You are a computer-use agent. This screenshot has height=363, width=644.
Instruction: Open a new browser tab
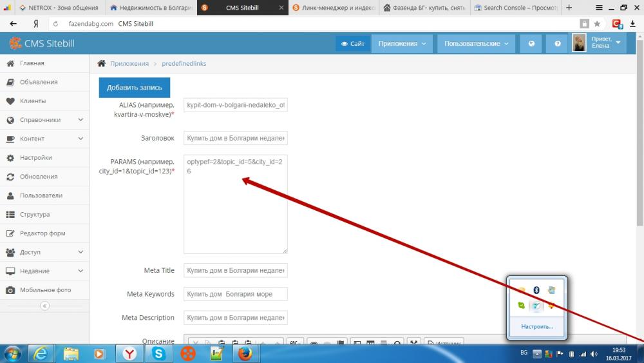[x=569, y=7]
